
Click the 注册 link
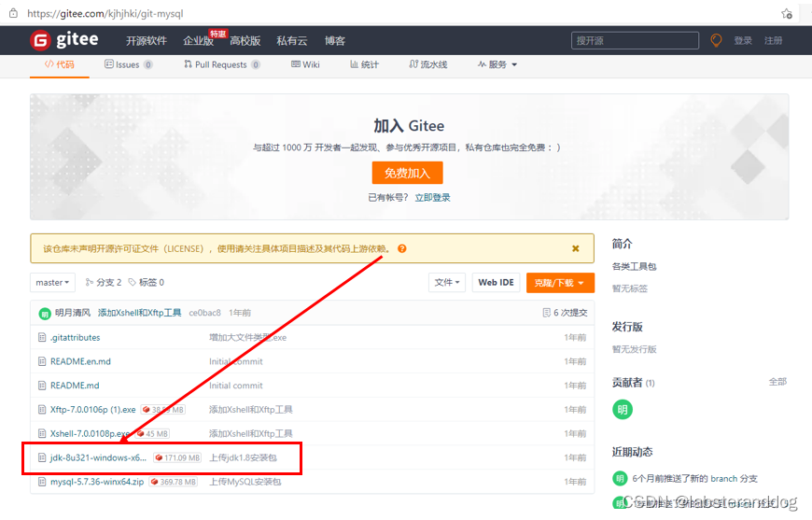coord(773,40)
